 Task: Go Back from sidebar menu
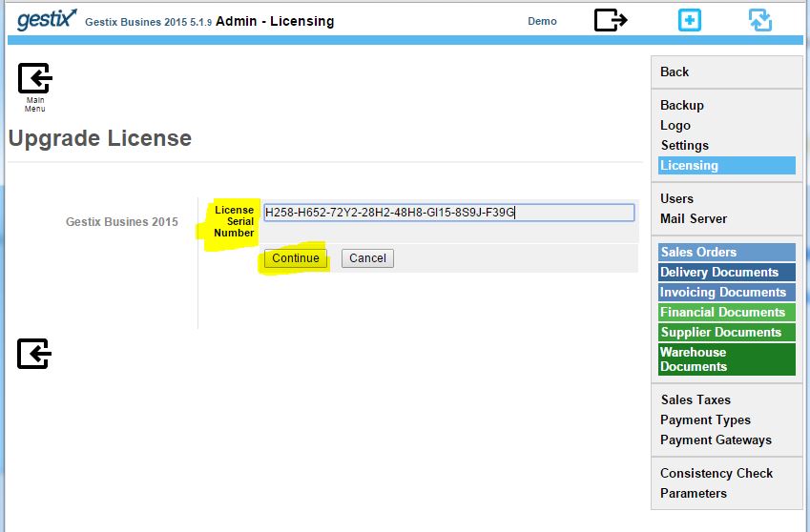tap(675, 72)
